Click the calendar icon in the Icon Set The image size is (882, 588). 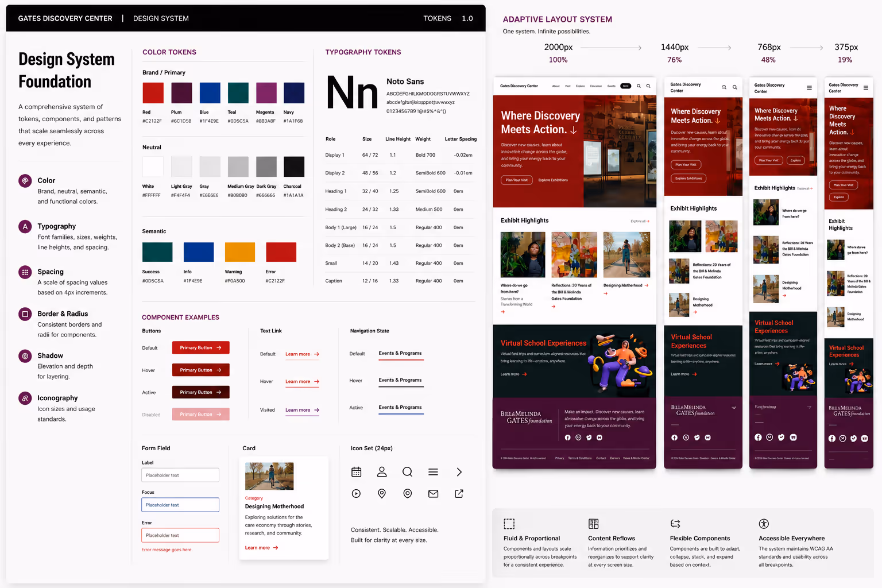[357, 472]
